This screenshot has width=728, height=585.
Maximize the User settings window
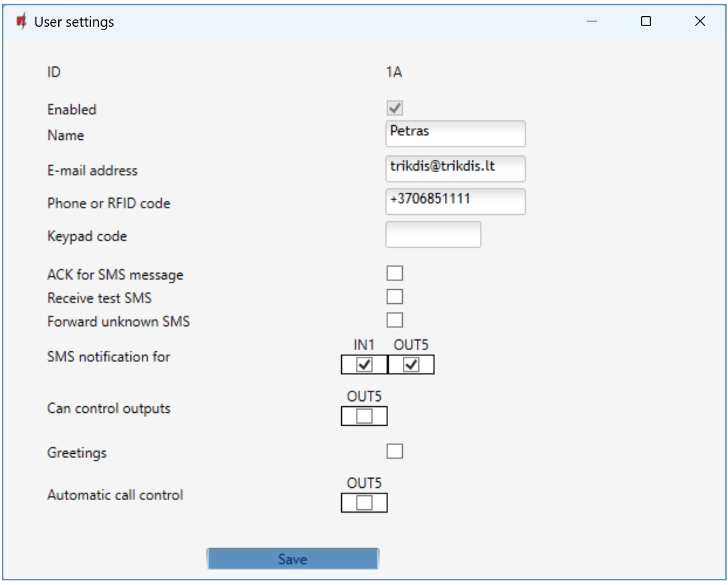pos(646,21)
